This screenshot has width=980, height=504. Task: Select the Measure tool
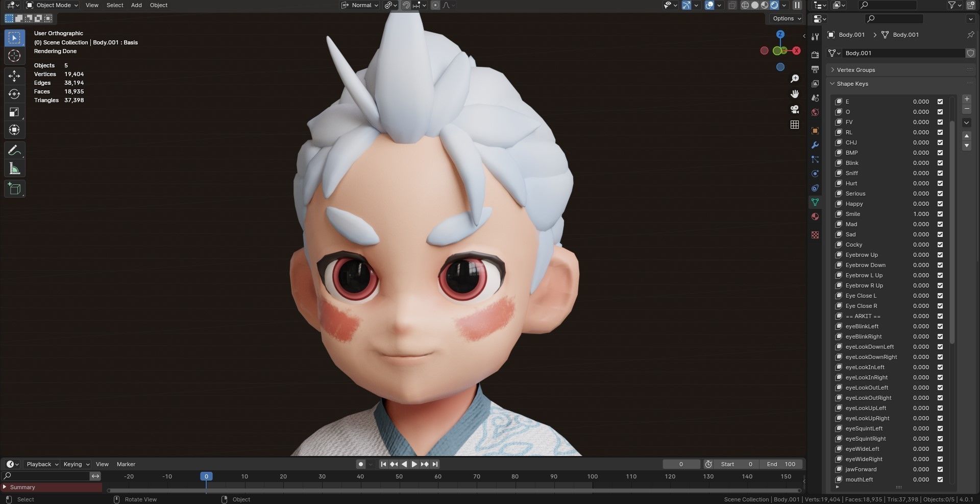pos(14,169)
